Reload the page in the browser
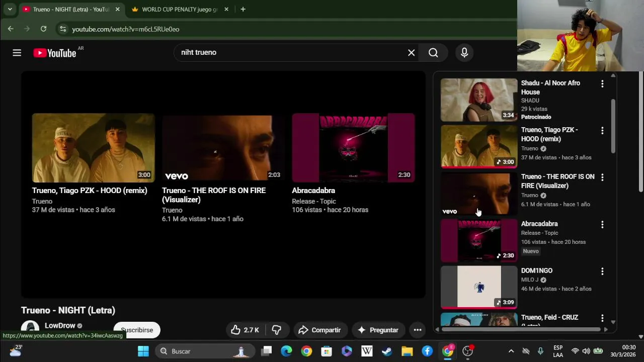Screen dimensions: 644x362 click(44, 29)
